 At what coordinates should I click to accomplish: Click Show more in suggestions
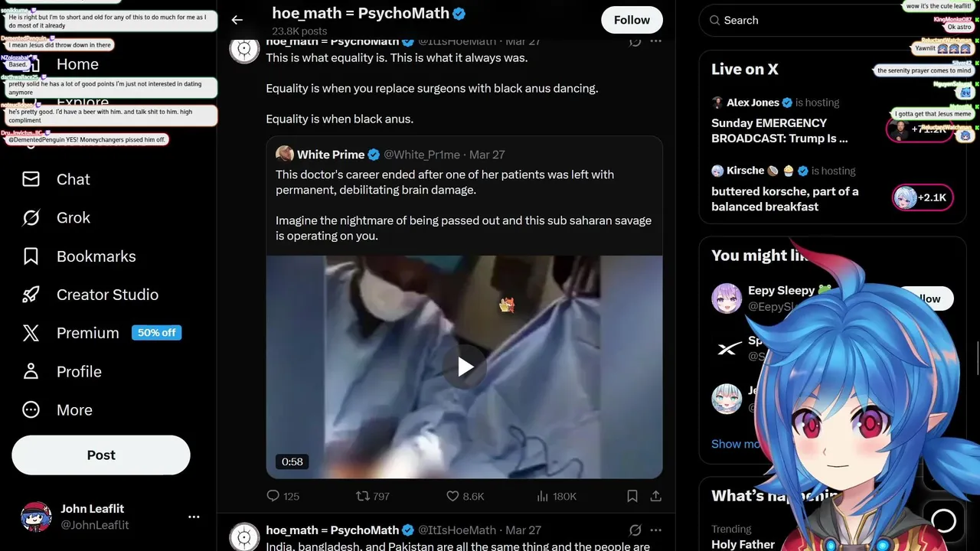coord(737,444)
